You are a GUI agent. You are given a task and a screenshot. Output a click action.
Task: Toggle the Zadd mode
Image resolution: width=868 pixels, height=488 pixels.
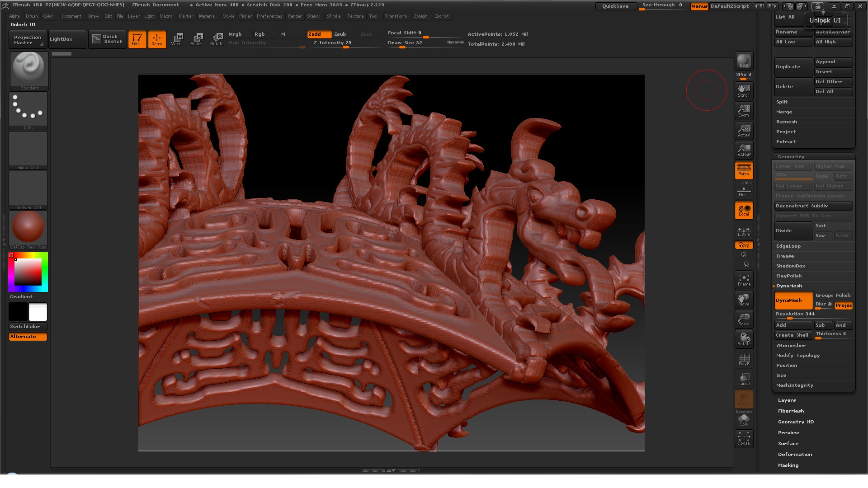pos(319,34)
